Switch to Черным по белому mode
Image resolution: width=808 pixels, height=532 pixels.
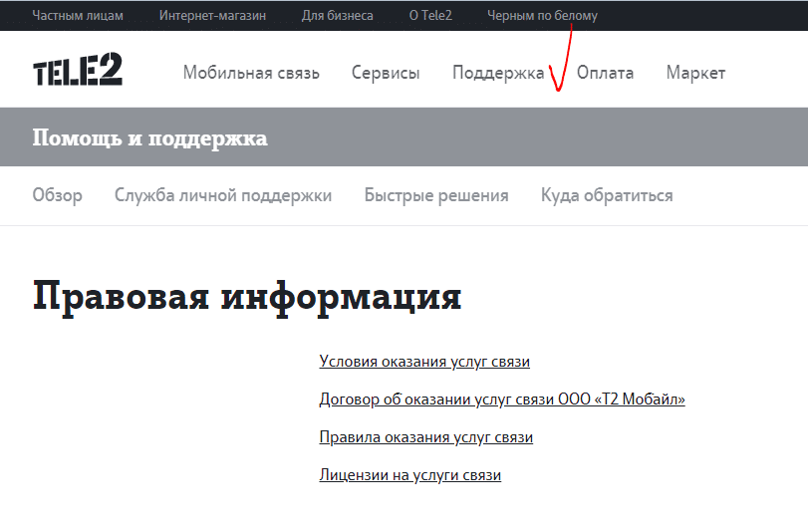[542, 16]
